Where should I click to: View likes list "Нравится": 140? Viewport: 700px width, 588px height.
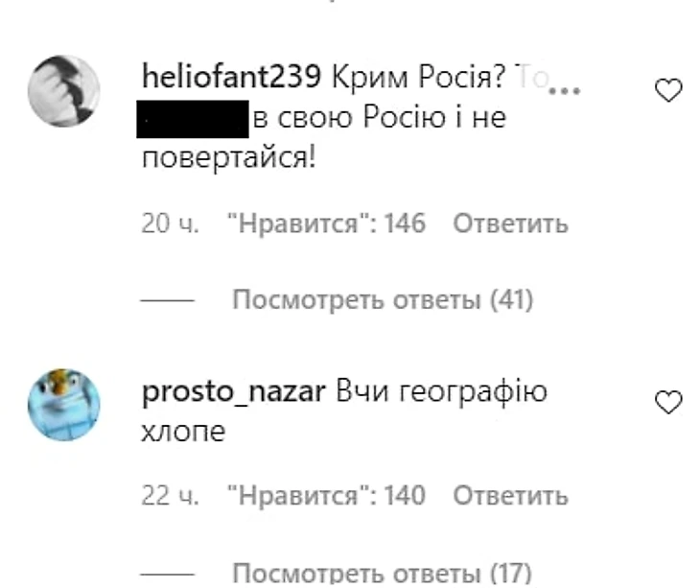pyautogui.click(x=326, y=496)
